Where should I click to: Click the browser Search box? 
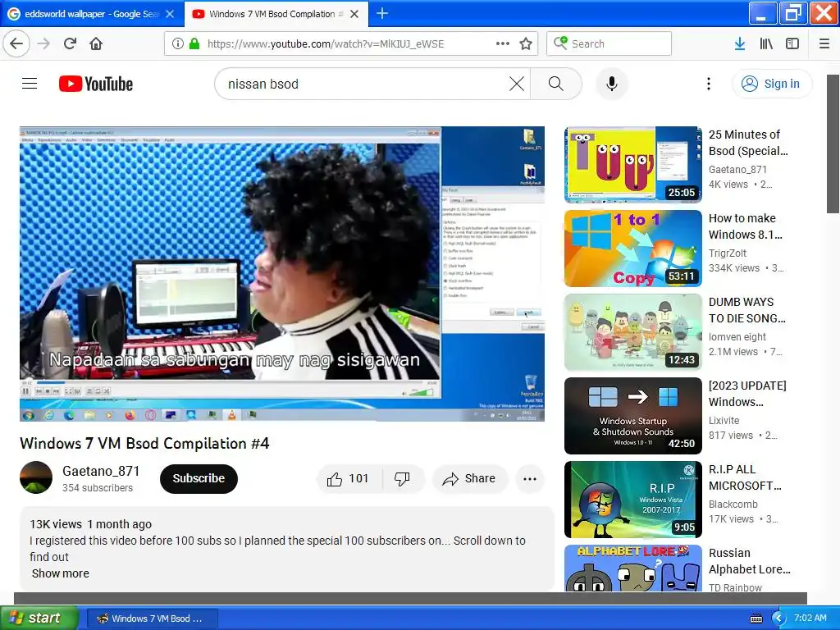(x=609, y=43)
